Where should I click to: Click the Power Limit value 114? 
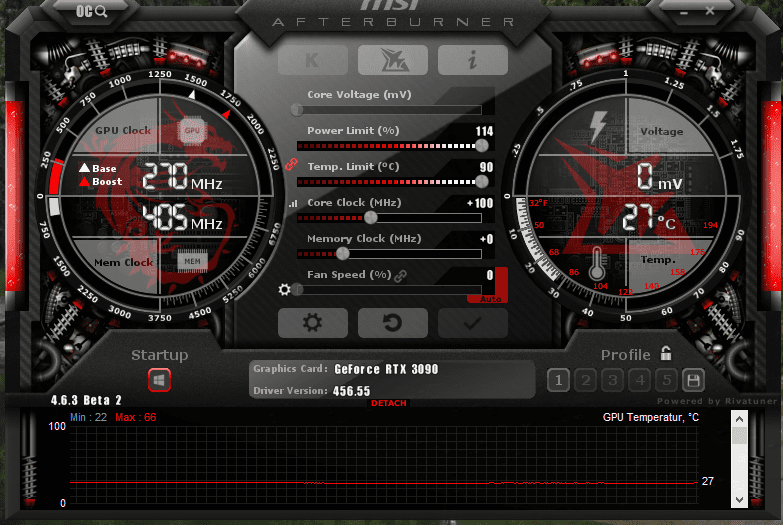tap(484, 131)
